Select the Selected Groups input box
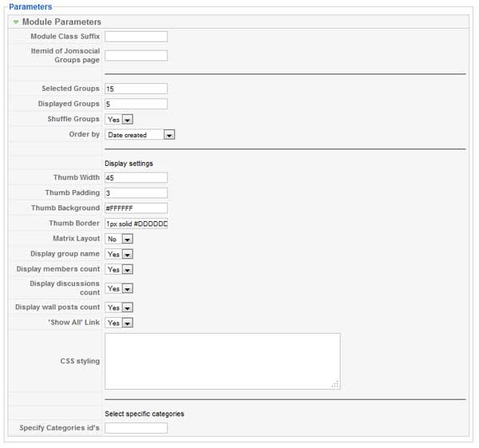The height and width of the screenshot is (448, 479). pyautogui.click(x=136, y=89)
